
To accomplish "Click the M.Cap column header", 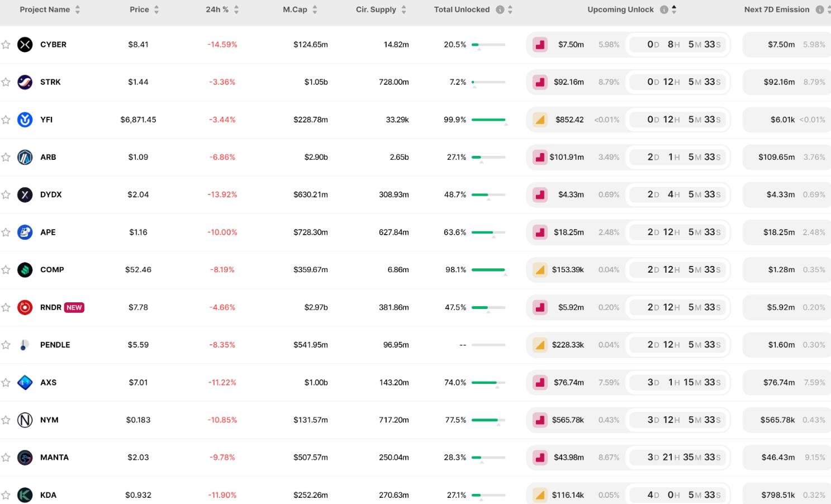I will point(295,9).
